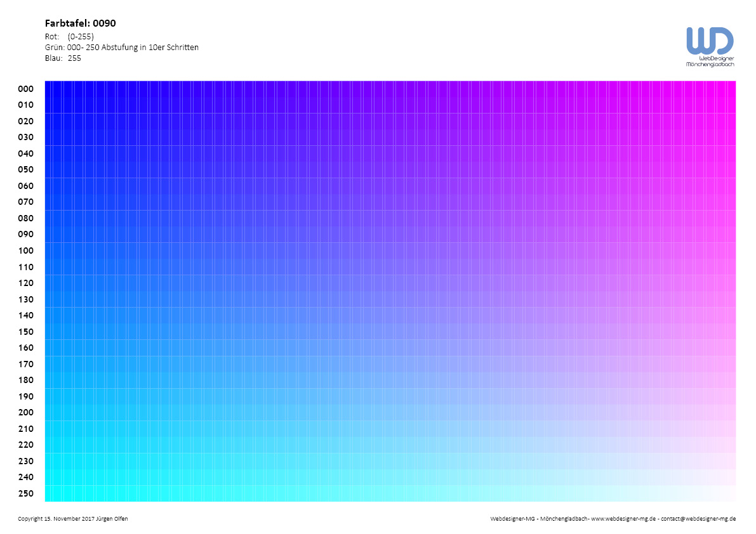This screenshot has height=534, width=756.
Task: Pick the cyan swatch starting row 250
Action: click(x=47, y=493)
